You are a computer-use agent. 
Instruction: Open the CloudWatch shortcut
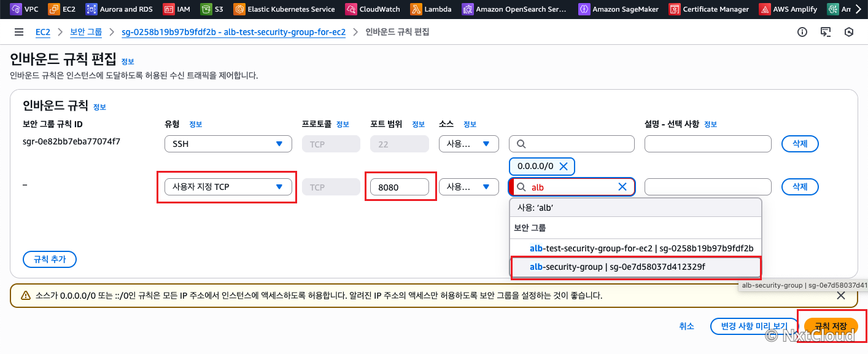coord(373,9)
